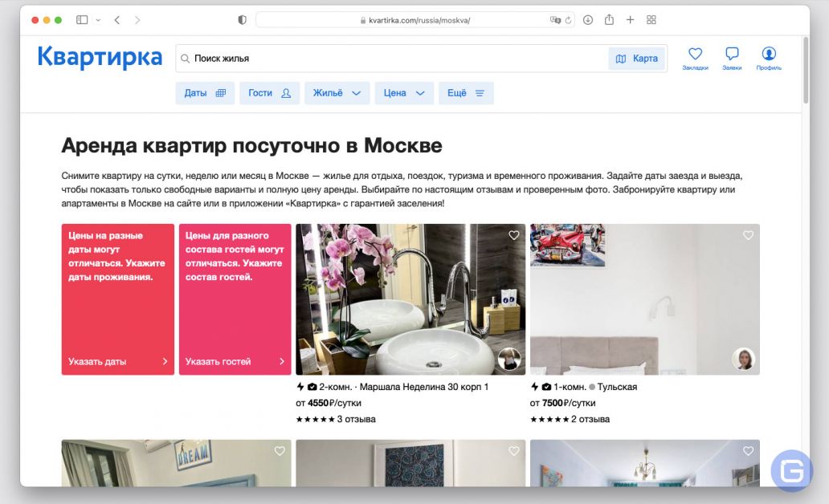
Task: Expand the Цена dropdown
Action: point(404,93)
